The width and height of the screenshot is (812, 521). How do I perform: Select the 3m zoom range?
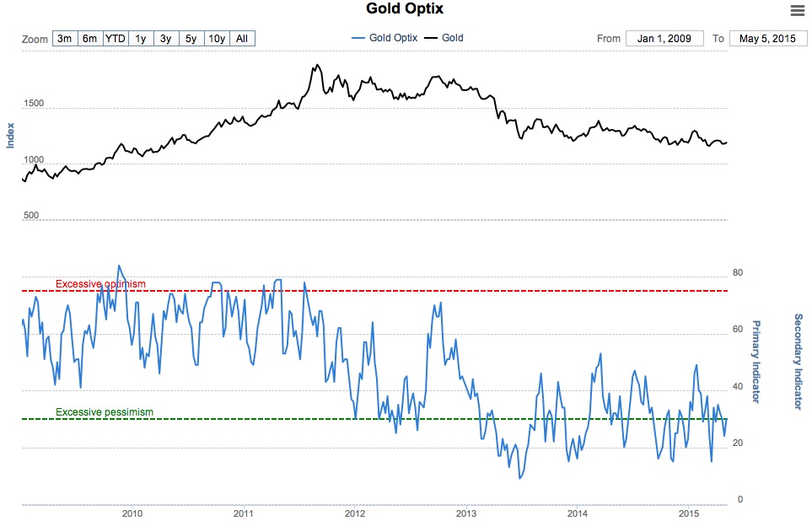[x=64, y=39]
